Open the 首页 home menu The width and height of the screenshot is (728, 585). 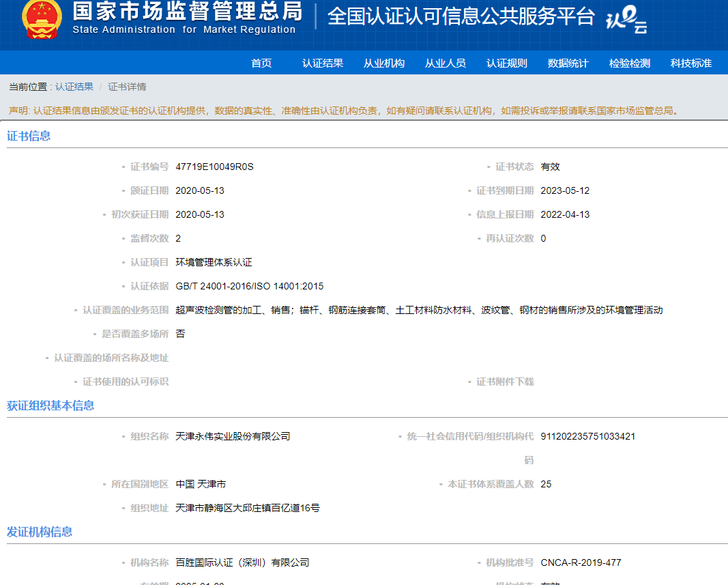tap(261, 63)
